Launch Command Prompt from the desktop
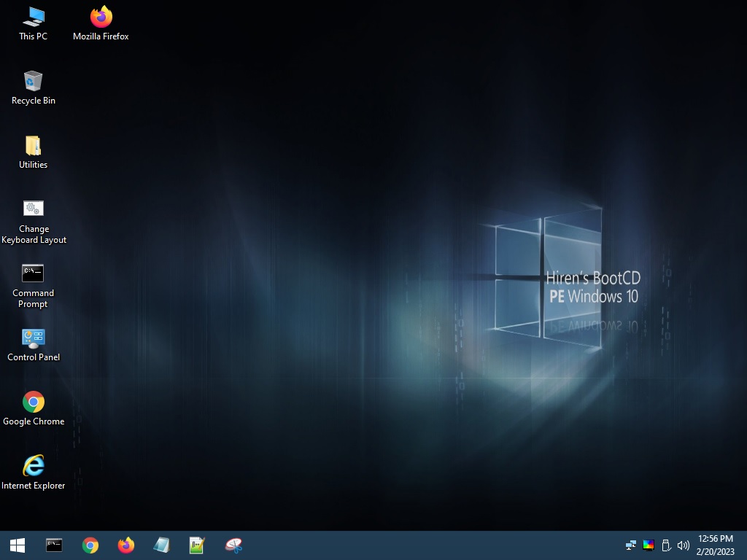 click(x=32, y=273)
